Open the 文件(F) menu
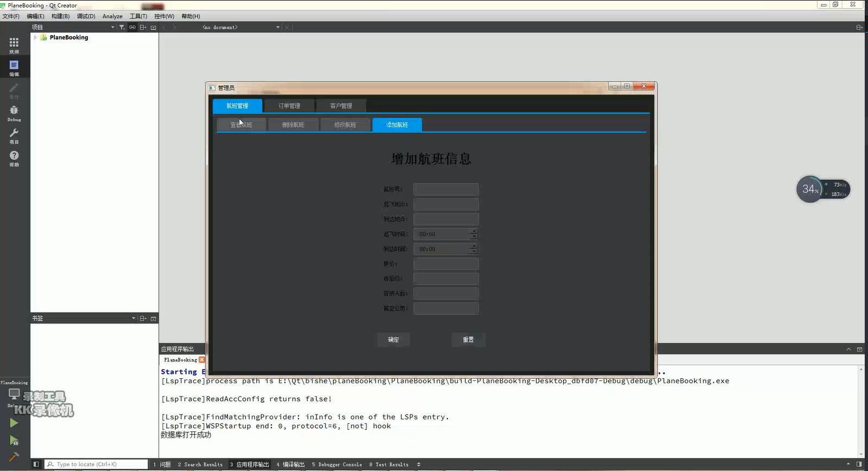 point(11,16)
